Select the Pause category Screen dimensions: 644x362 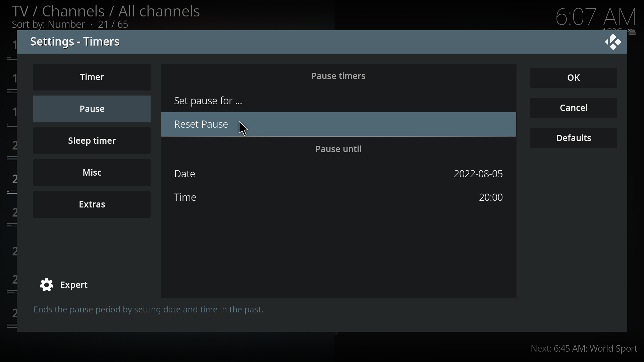(92, 109)
